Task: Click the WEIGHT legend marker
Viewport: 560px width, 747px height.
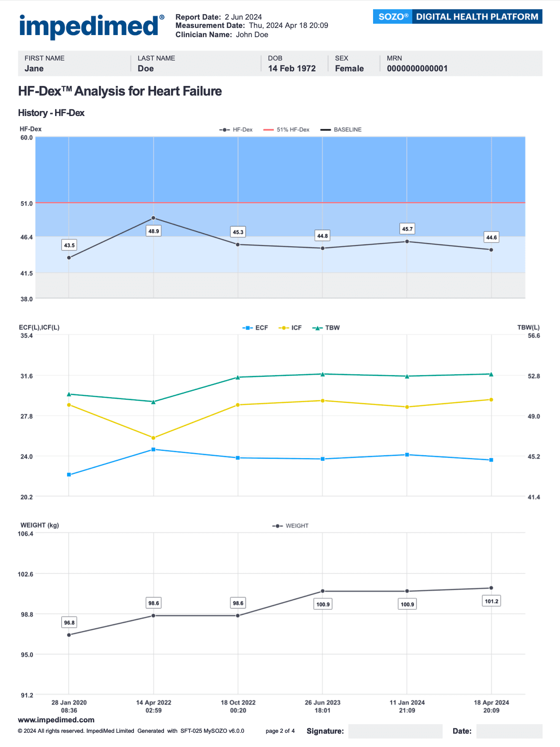Action: [x=277, y=526]
